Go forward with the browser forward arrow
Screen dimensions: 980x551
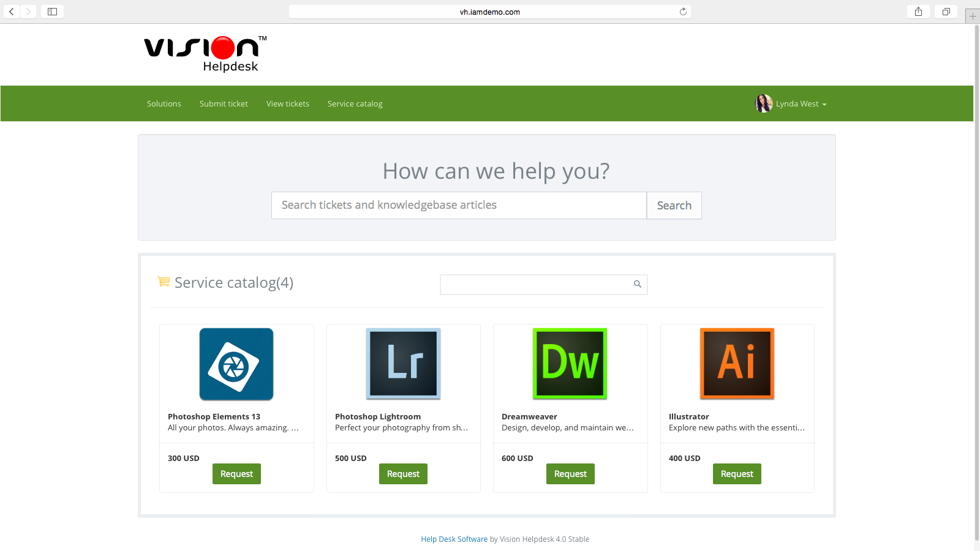click(x=28, y=12)
